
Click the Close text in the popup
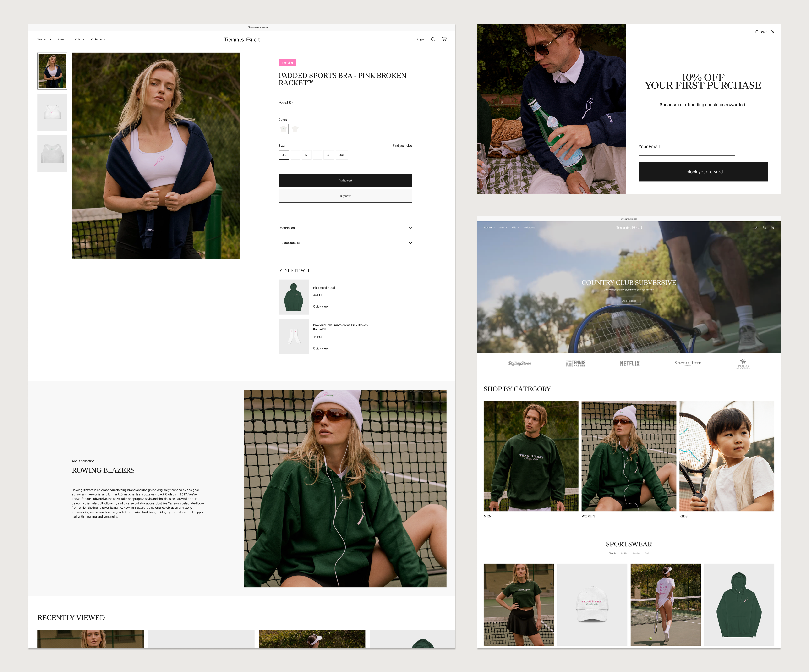coord(761,32)
